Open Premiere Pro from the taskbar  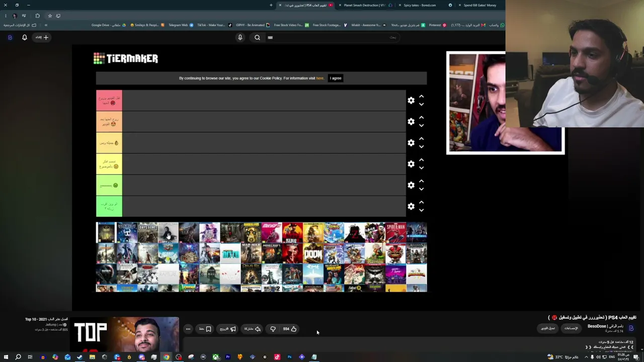228,357
